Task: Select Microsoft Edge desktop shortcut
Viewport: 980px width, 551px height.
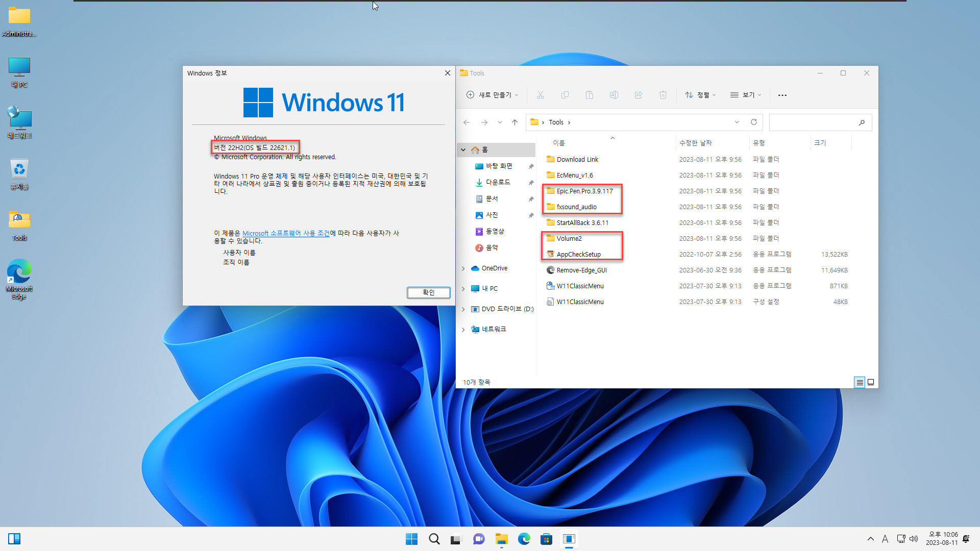Action: coord(19,279)
